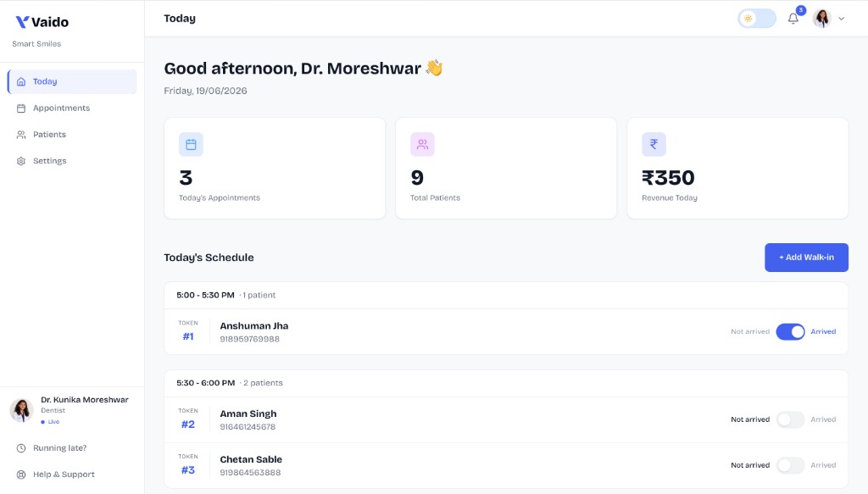Viewport: 868px width, 494px height.
Task: Click the Help & Support lifebuoy icon
Action: [21, 475]
